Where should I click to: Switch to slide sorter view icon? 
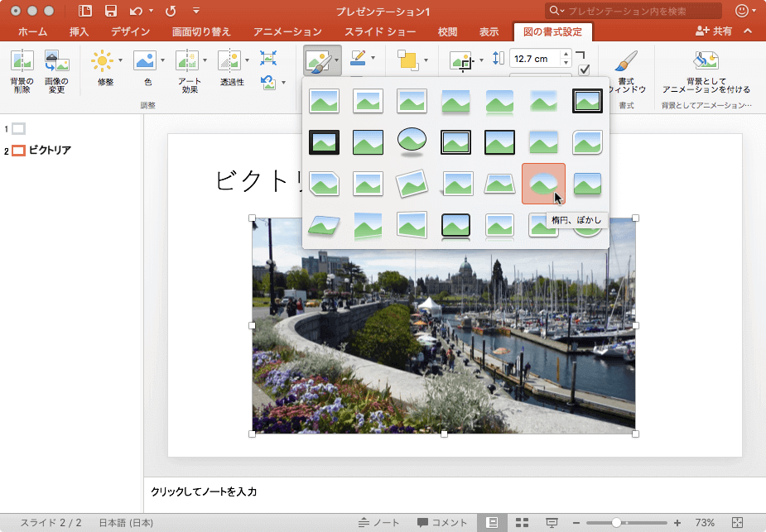[522, 522]
